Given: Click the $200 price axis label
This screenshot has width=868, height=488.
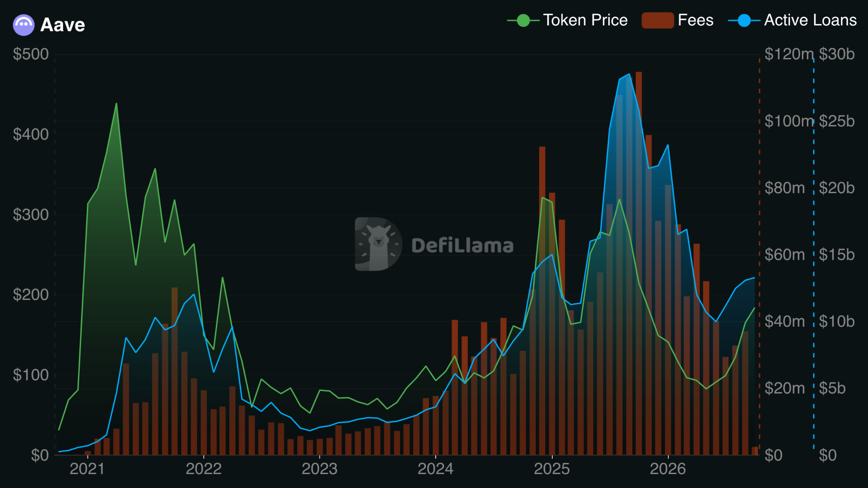Looking at the screenshot, I should [31, 295].
